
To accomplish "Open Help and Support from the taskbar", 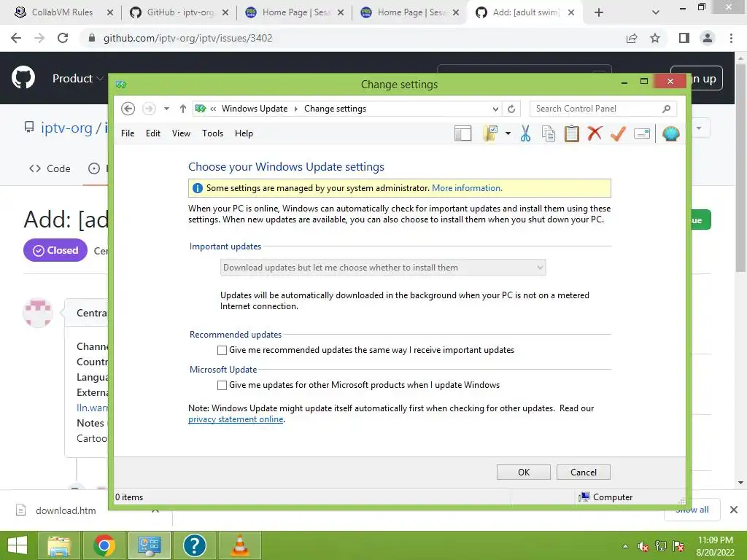I will click(x=194, y=545).
